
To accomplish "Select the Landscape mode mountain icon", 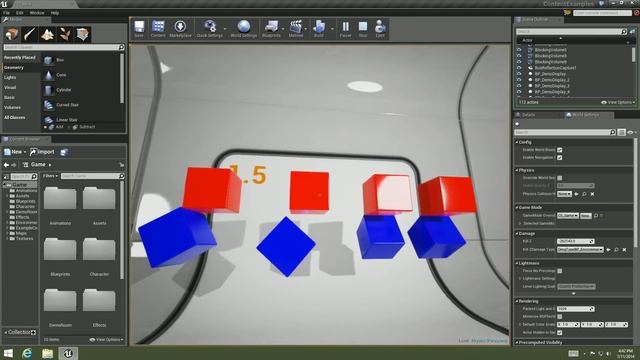I will (x=47, y=34).
